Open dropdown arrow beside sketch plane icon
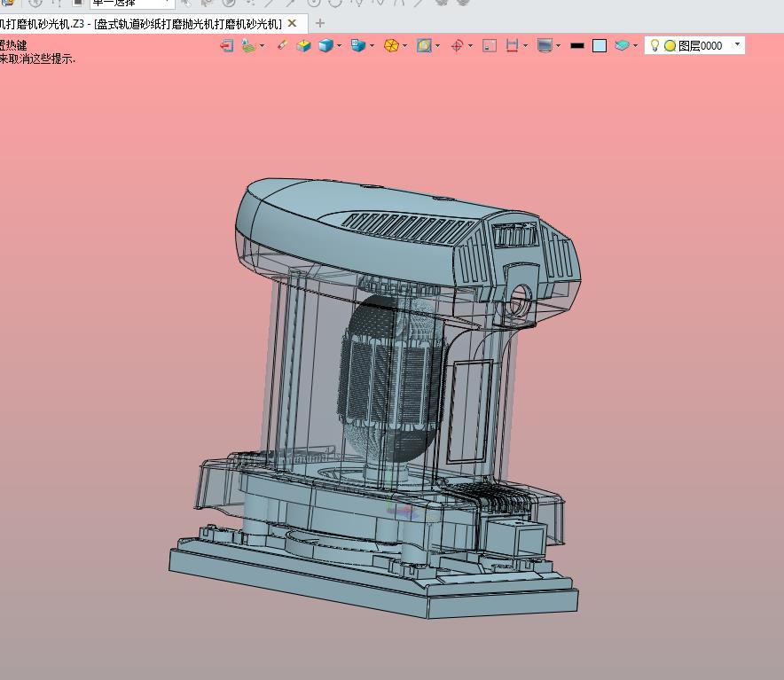The image size is (784, 680). point(262,46)
